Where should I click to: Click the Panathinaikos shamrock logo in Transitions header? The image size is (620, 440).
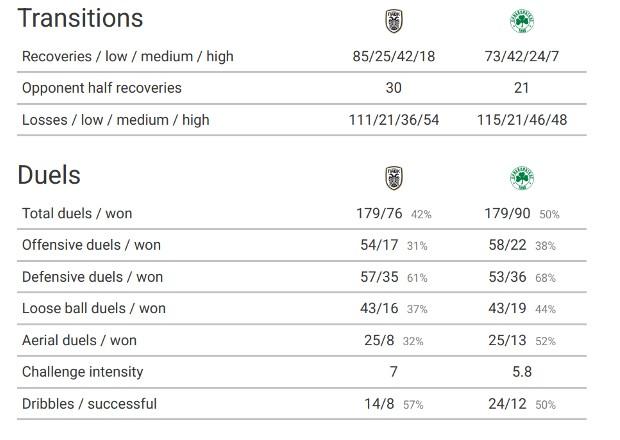pos(522,21)
